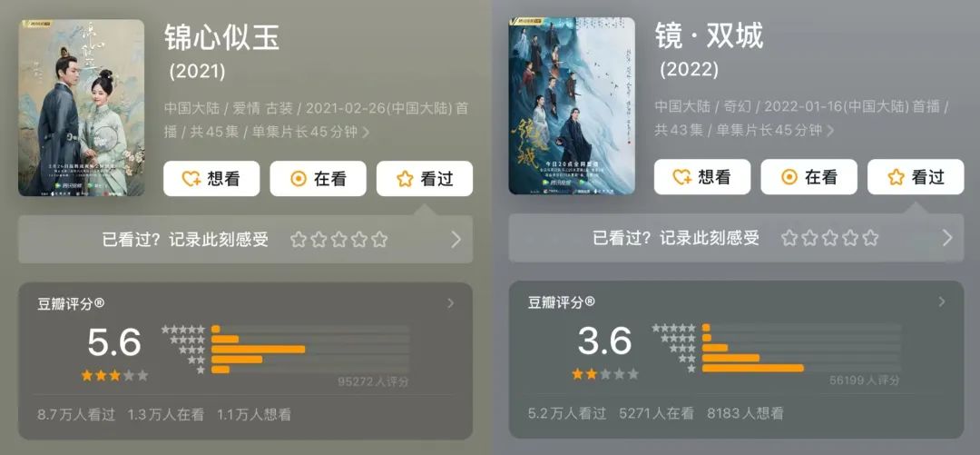Rate 锦心似玉 with the fifth star
The width and height of the screenshot is (980, 455).
pos(379,240)
